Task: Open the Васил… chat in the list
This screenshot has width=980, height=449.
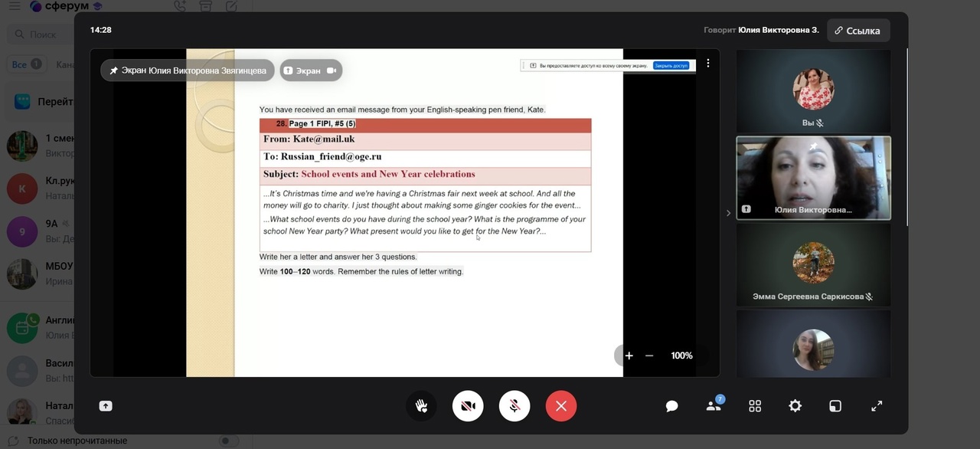Action: [x=41, y=370]
